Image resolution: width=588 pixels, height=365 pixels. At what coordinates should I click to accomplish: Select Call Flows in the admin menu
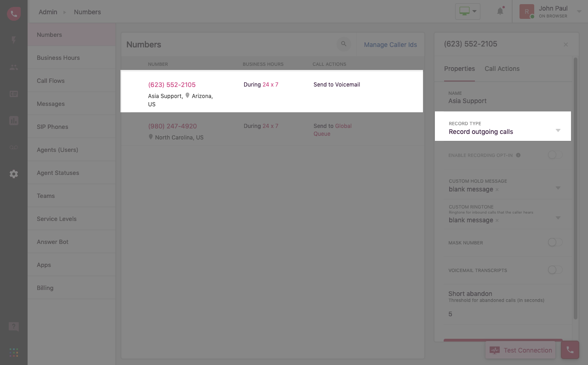[51, 81]
